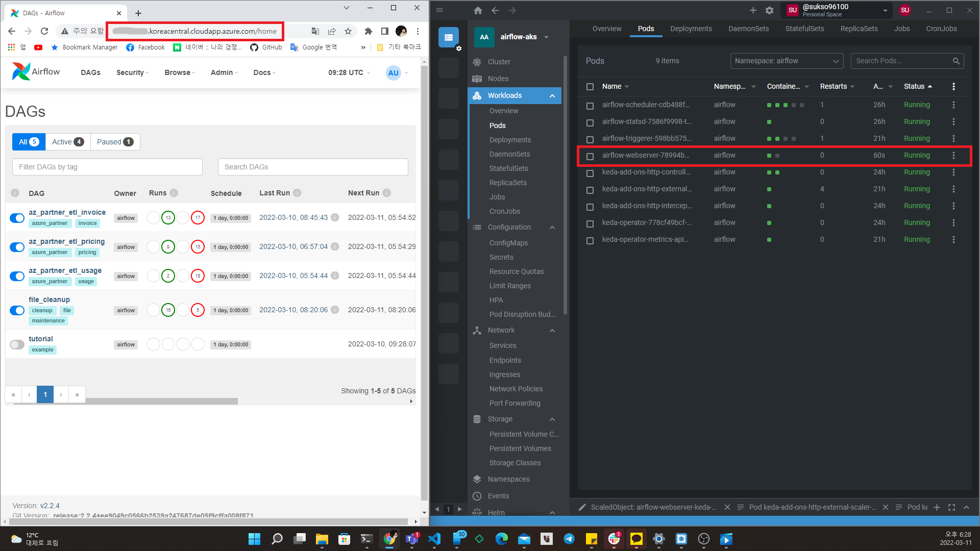
Task: Click the Lens catalog icon in the sidebar
Action: [x=449, y=37]
